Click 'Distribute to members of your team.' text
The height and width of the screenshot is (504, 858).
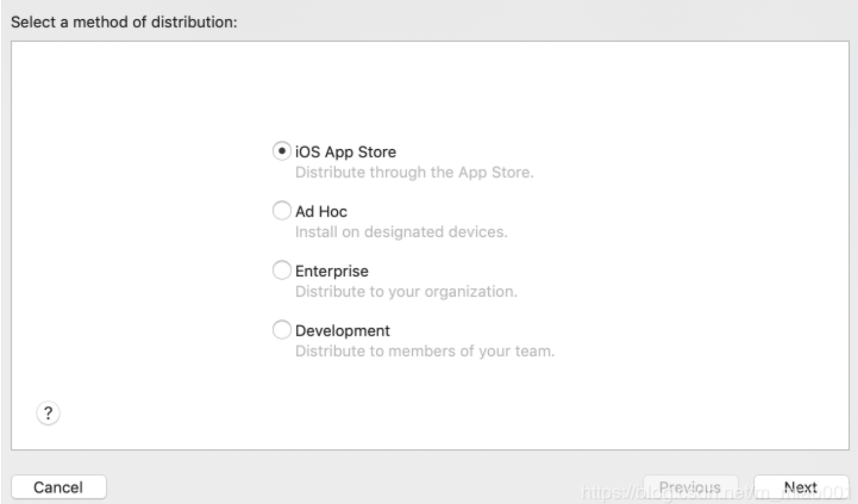point(425,351)
